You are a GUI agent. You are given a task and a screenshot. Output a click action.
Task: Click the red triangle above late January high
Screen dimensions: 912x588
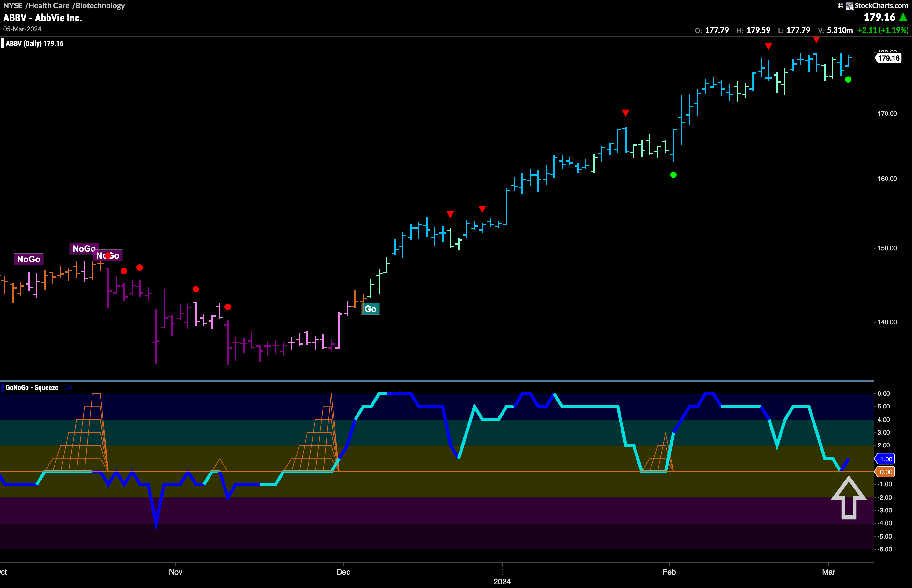tap(625, 113)
